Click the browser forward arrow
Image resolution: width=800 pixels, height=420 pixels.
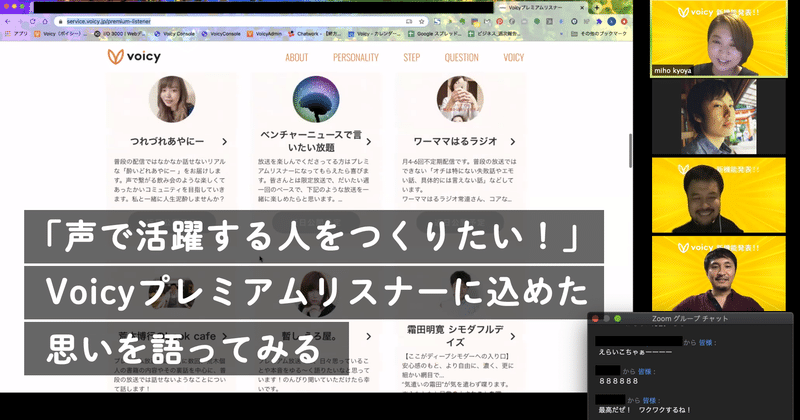click(x=20, y=21)
